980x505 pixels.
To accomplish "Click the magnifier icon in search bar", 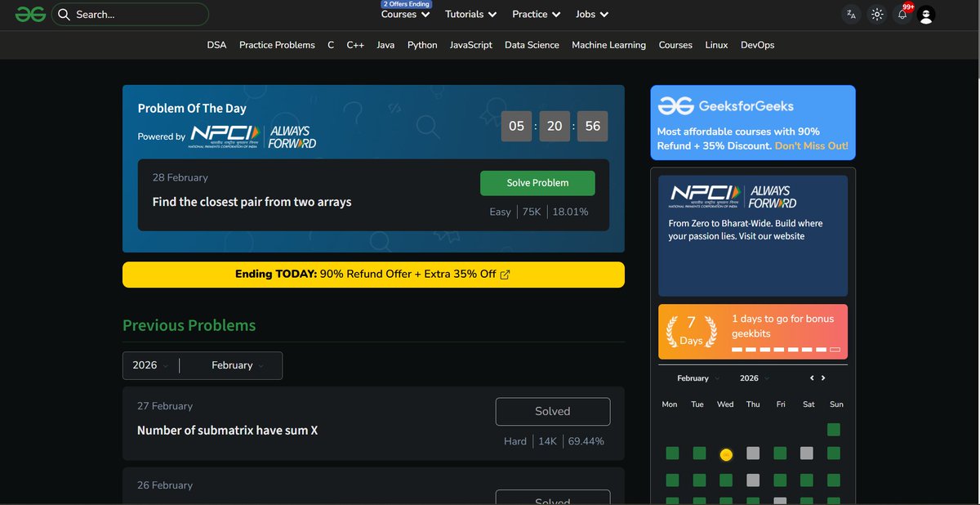I will click(64, 14).
